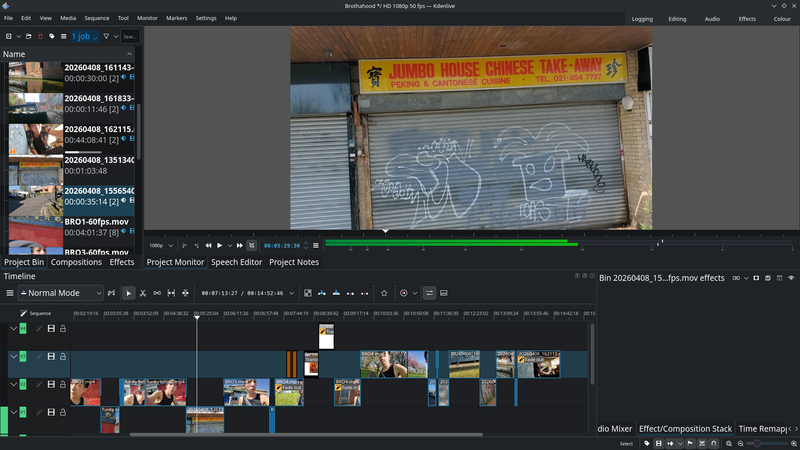Toggle hide video on track V1
This screenshot has width=800, height=450.
pyautogui.click(x=51, y=412)
